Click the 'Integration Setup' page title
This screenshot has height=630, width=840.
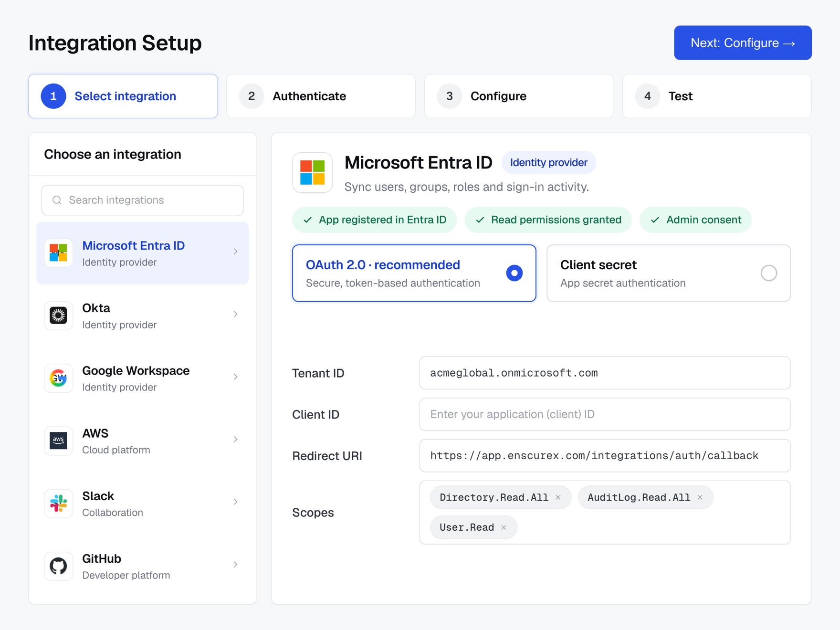(x=115, y=42)
